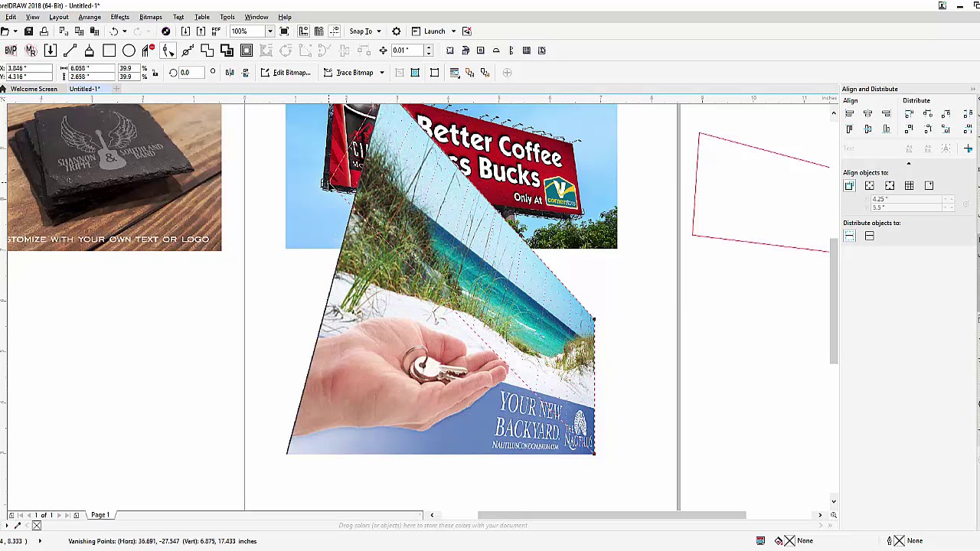Click the horizontal scrollbar thumb
Image resolution: width=980 pixels, height=551 pixels.
click(612, 515)
